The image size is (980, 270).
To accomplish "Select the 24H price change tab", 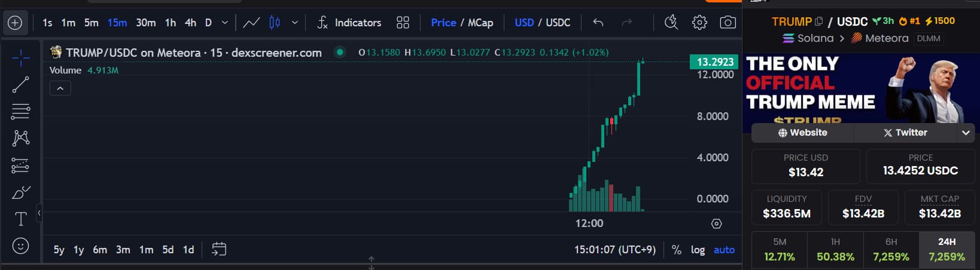I will coord(946,250).
